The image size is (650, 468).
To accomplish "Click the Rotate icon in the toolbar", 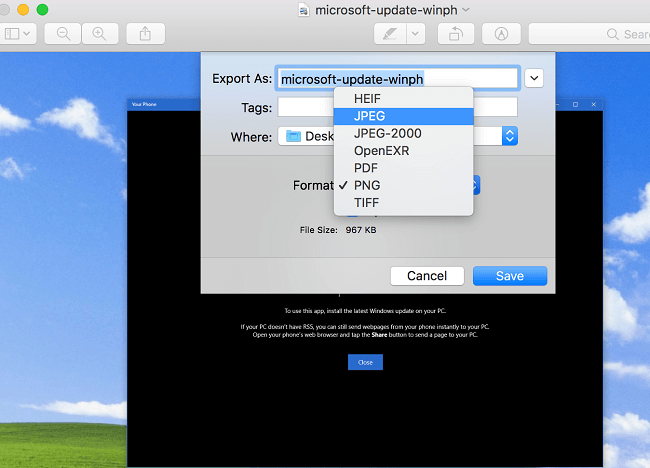I will pos(456,34).
